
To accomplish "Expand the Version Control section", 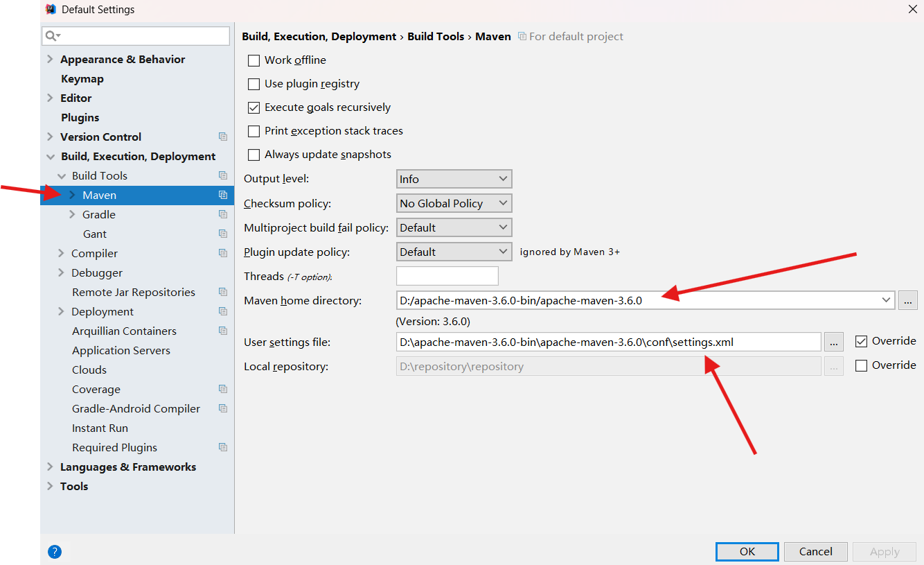I will click(x=50, y=137).
